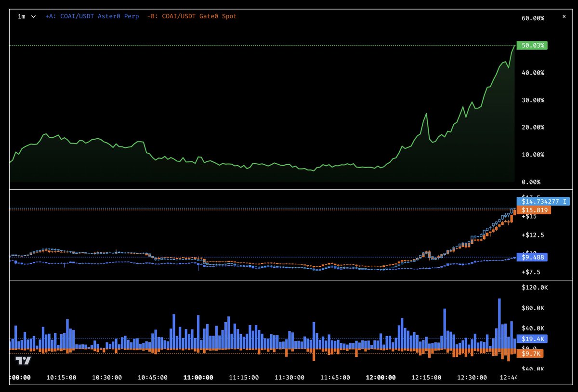This screenshot has width=578, height=392.
Task: Open the 1m timeframe dropdown
Action: click(27, 16)
